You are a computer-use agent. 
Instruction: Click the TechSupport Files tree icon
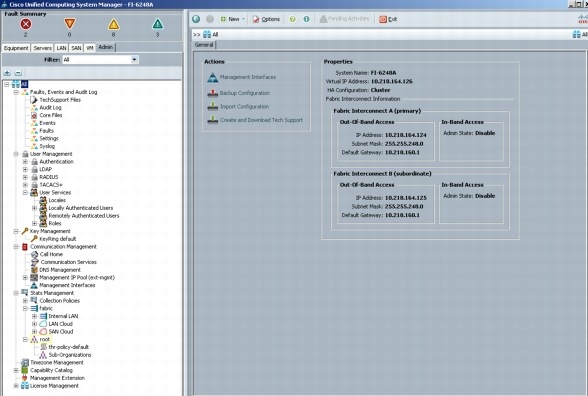tap(34, 100)
